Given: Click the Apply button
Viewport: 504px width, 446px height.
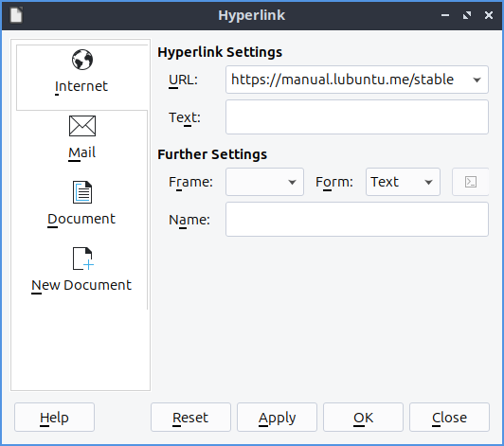Looking at the screenshot, I should [277, 417].
